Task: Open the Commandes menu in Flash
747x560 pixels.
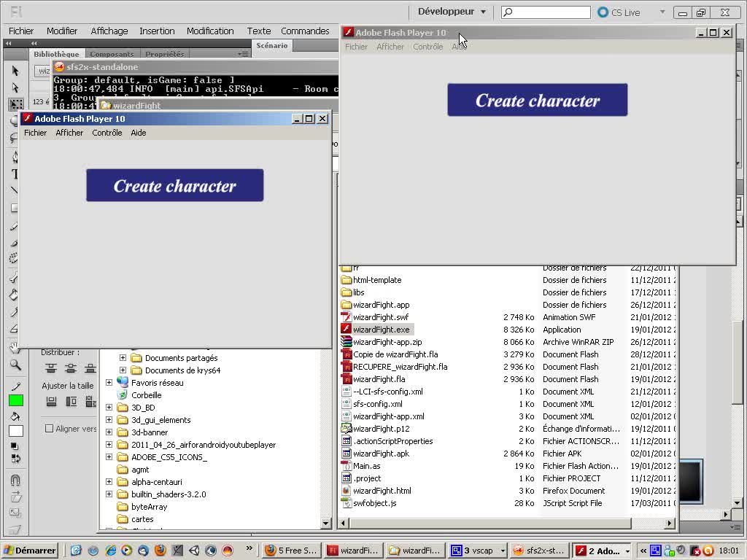Action: 305,31
